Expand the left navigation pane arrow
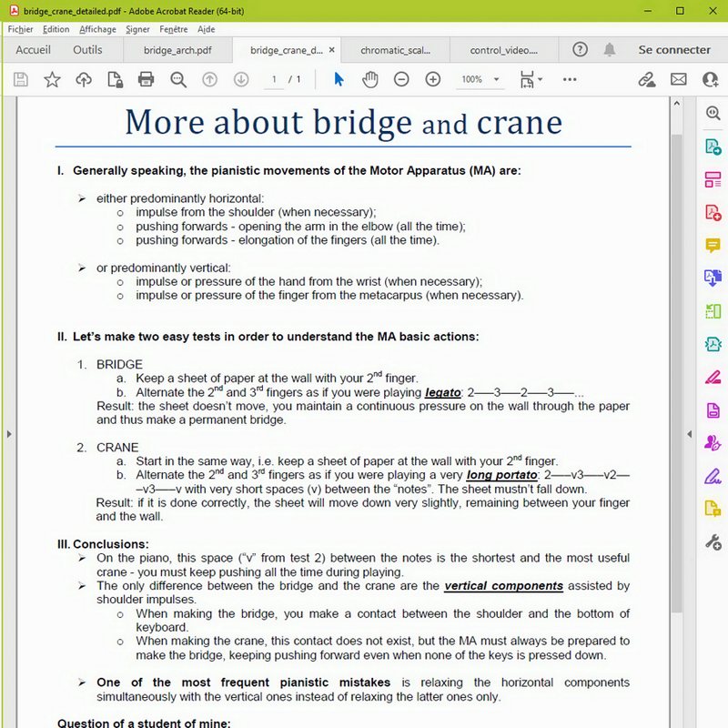Image resolution: width=728 pixels, height=728 pixels. pos(9,434)
